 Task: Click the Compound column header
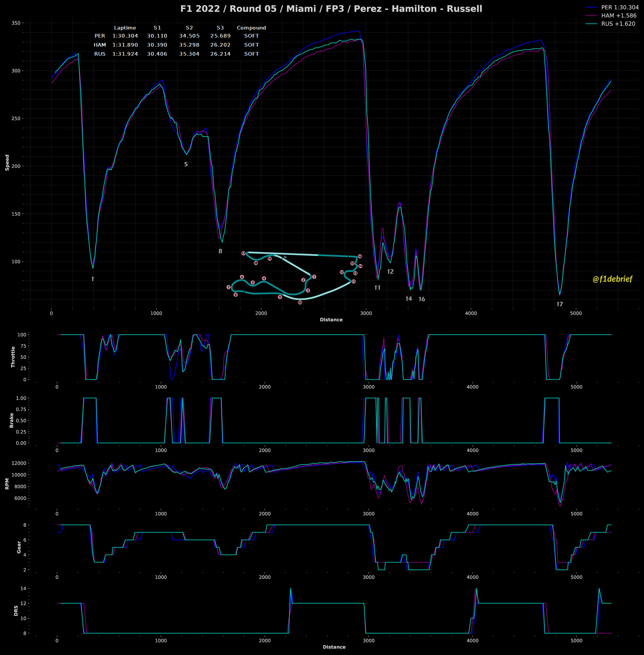coord(251,28)
